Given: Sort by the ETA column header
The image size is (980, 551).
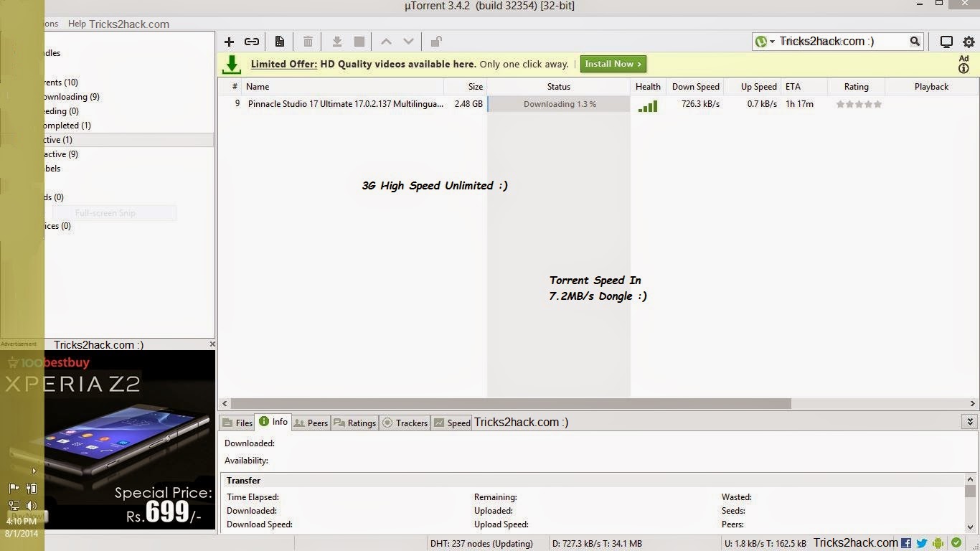Looking at the screenshot, I should click(804, 87).
